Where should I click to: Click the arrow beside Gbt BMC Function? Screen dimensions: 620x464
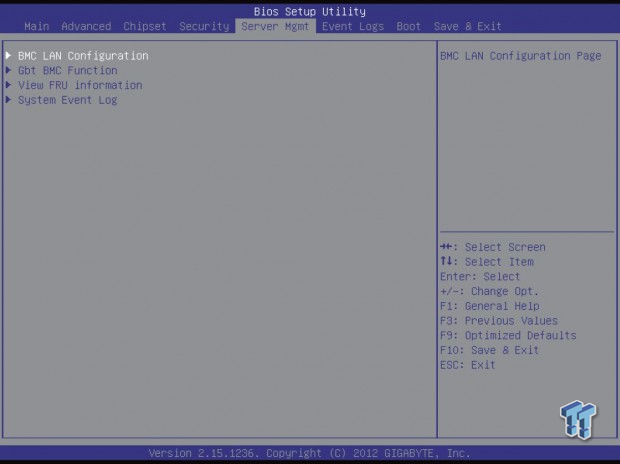(8, 70)
